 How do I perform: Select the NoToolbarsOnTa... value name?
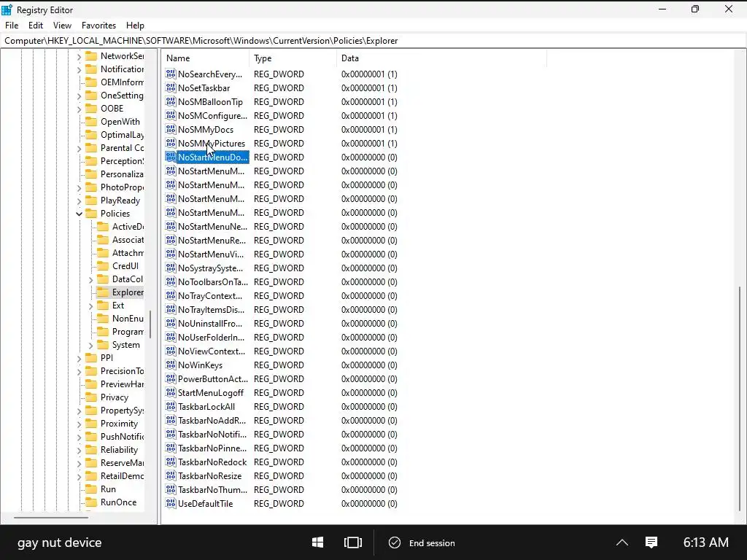point(213,281)
